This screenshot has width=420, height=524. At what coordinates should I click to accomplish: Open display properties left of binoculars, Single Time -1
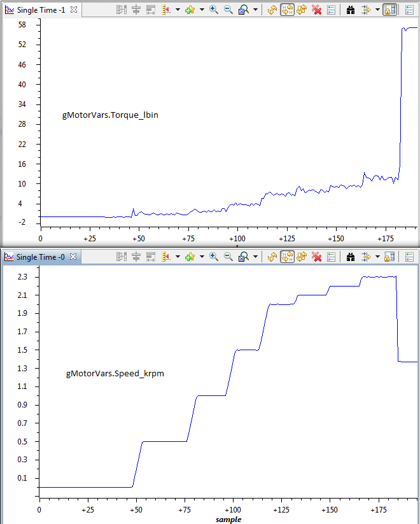pyautogui.click(x=331, y=10)
